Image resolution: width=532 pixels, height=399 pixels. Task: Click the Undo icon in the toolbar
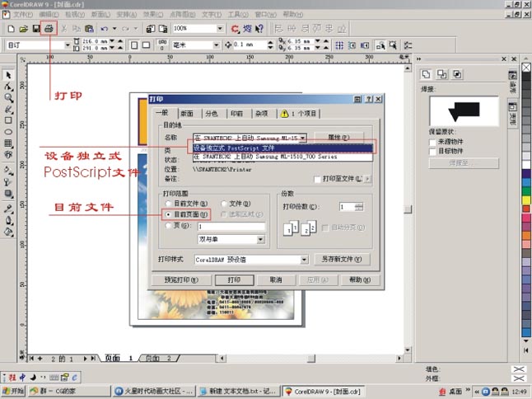tap(105, 28)
